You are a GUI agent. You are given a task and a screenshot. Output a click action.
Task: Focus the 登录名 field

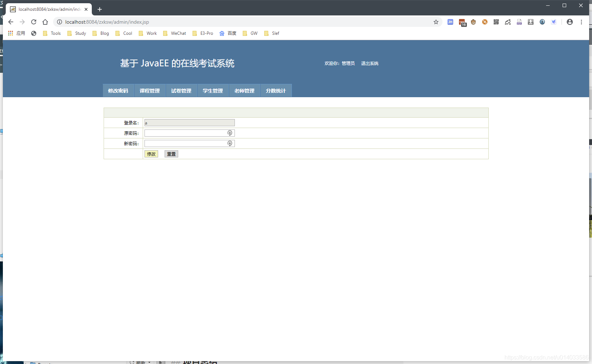[190, 123]
